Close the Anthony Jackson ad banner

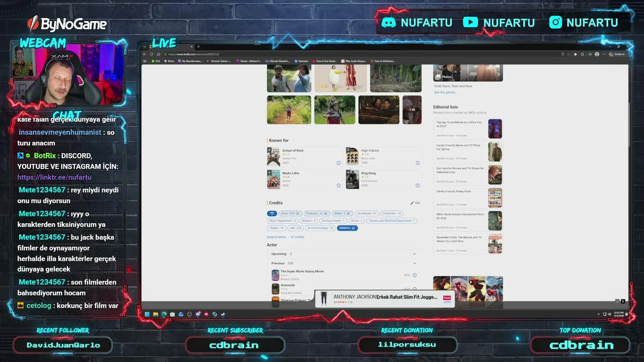point(623,301)
